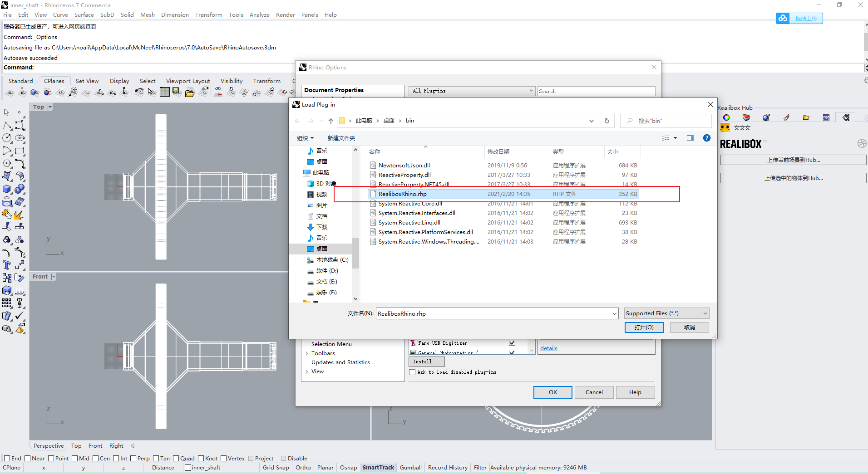Click the Refresh icon in Load Plug-in dialog
This screenshot has height=474, width=868.
607,121
